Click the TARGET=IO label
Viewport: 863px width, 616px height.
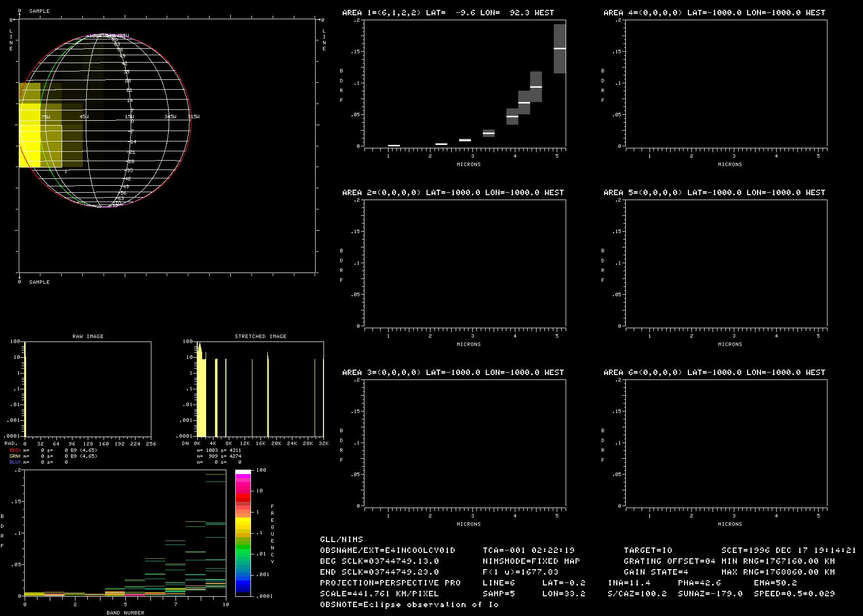tap(647, 550)
